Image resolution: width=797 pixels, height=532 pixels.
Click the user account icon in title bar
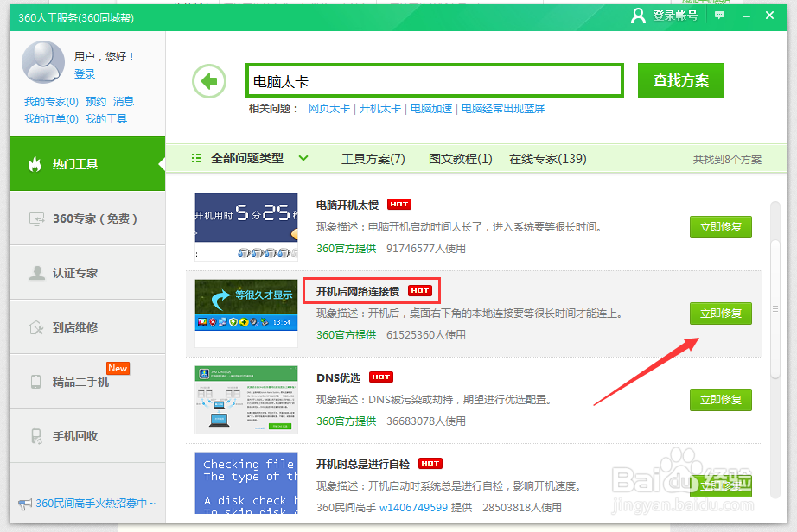pos(638,16)
